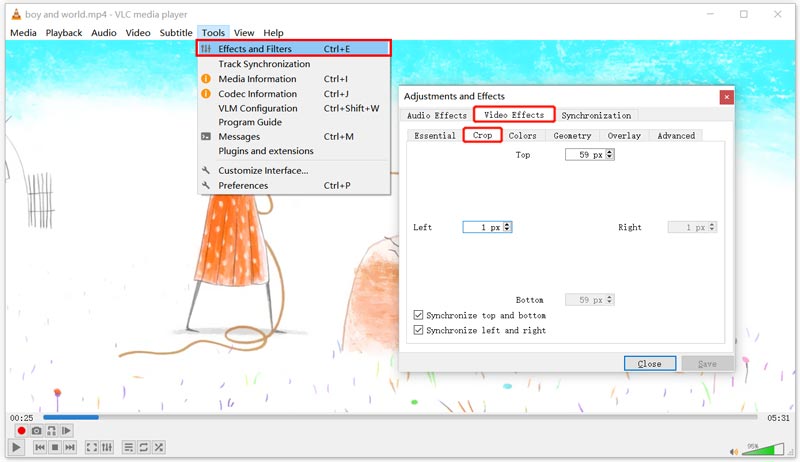Advance frame by frame
Screen dimensions: 800x462
[x=66, y=431]
